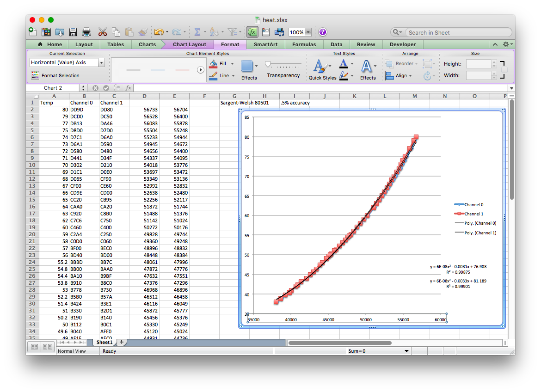541x392 pixels.
Task: Cancel formula entry with the X button
Action: click(x=96, y=88)
